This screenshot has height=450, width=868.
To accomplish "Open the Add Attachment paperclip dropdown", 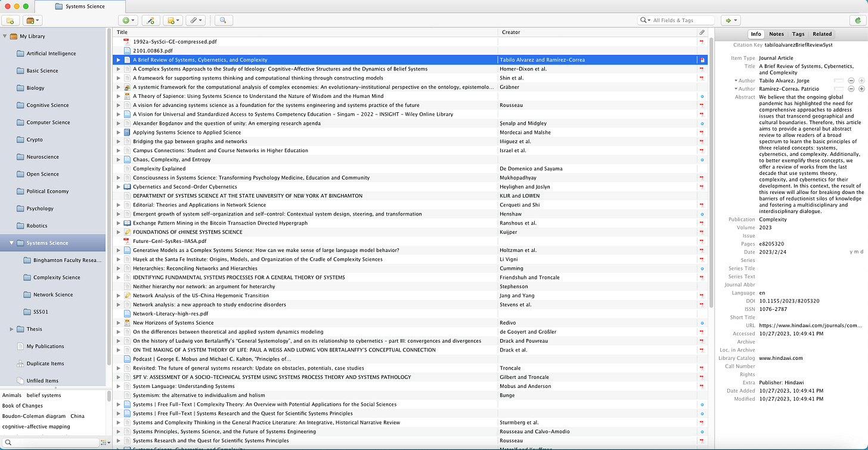I will tap(196, 20).
